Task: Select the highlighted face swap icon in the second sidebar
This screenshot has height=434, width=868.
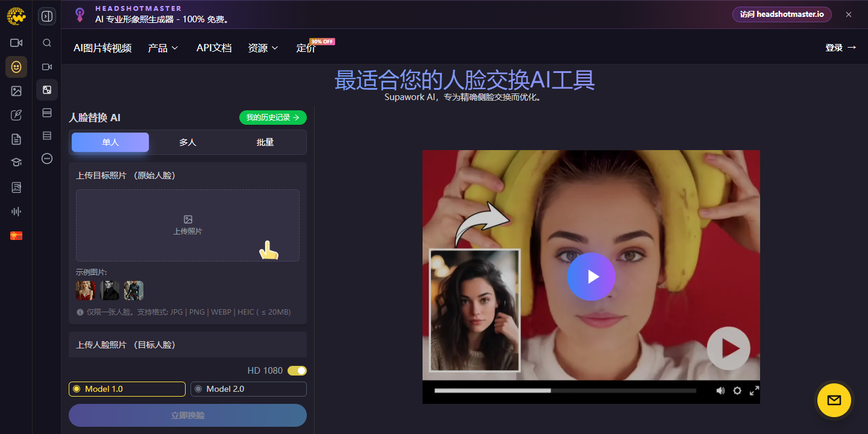Action: (x=47, y=90)
